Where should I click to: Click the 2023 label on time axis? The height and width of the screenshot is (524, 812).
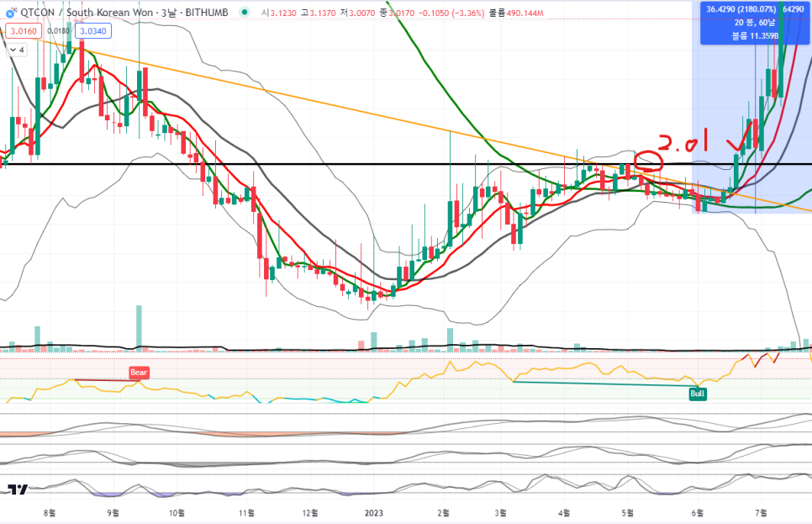point(373,512)
